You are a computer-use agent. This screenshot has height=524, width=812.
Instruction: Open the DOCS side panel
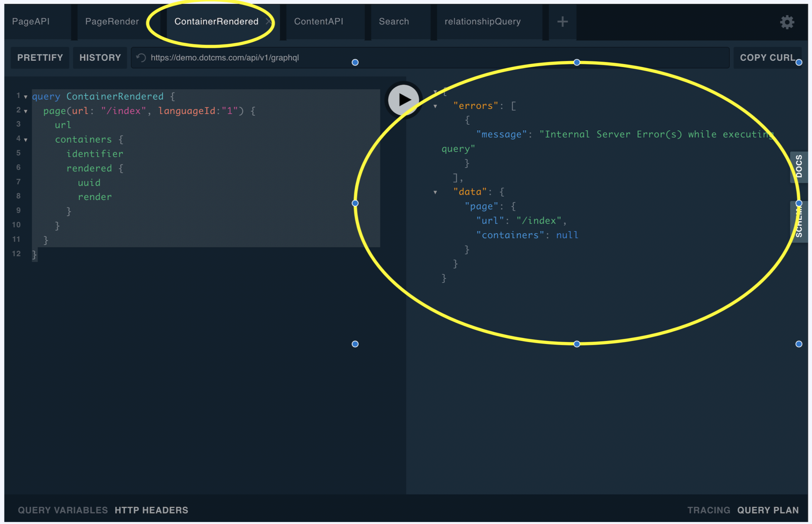pyautogui.click(x=799, y=167)
